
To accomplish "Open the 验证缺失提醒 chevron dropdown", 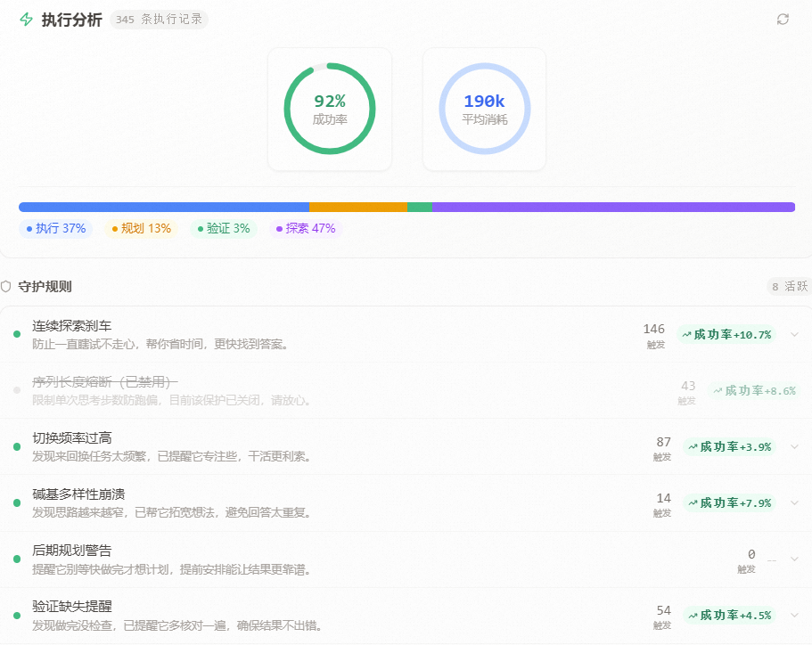I will 796,615.
